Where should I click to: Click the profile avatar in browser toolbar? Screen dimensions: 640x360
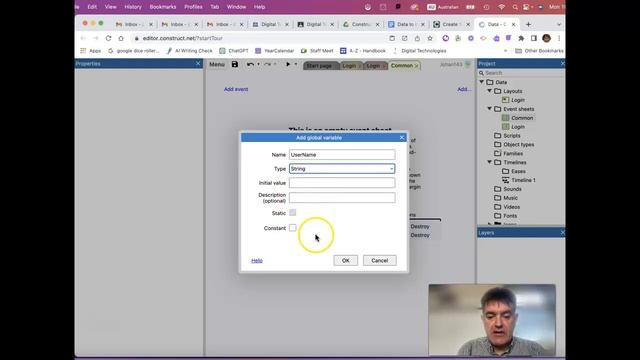coord(547,38)
